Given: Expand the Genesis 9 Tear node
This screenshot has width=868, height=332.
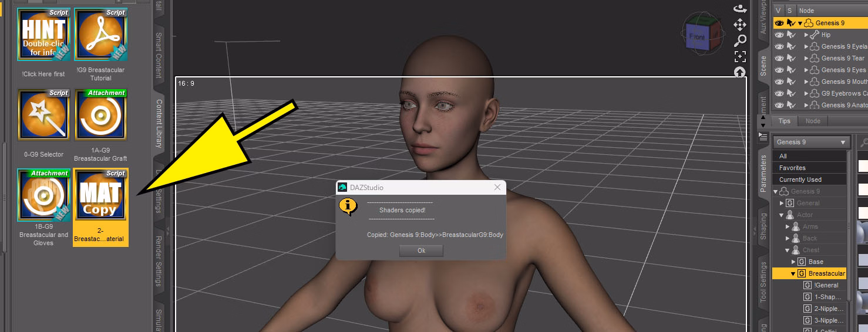Looking at the screenshot, I should [x=806, y=59].
